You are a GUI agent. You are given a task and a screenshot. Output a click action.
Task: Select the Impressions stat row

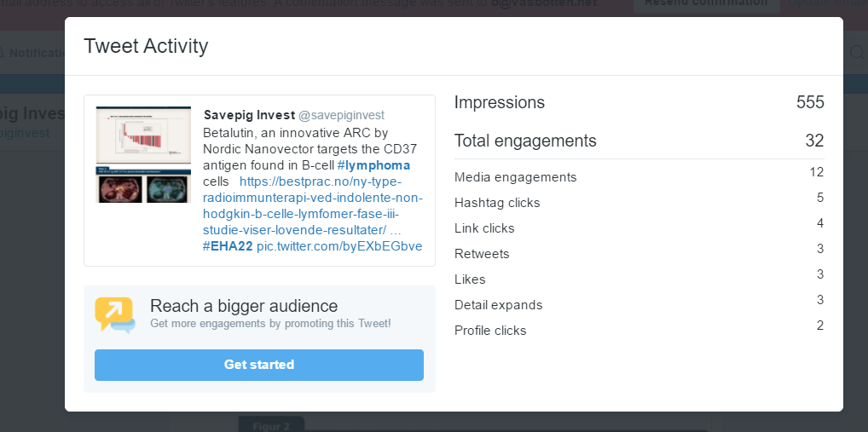(x=639, y=102)
